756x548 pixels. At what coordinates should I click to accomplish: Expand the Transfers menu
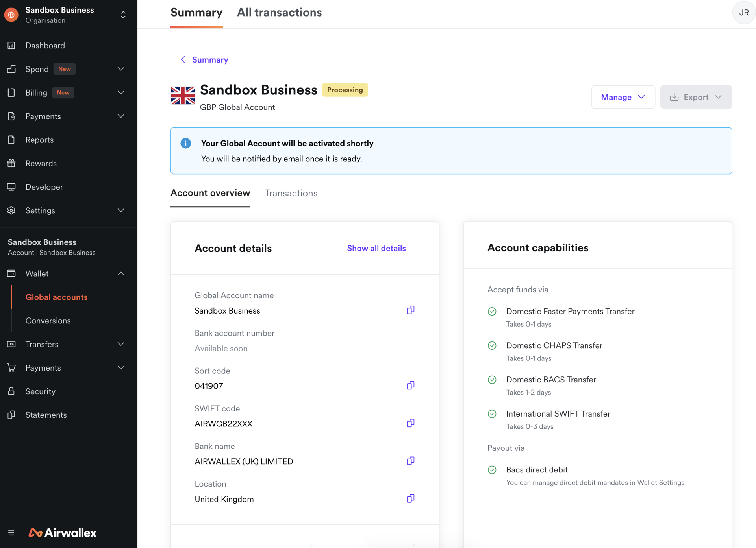point(121,344)
